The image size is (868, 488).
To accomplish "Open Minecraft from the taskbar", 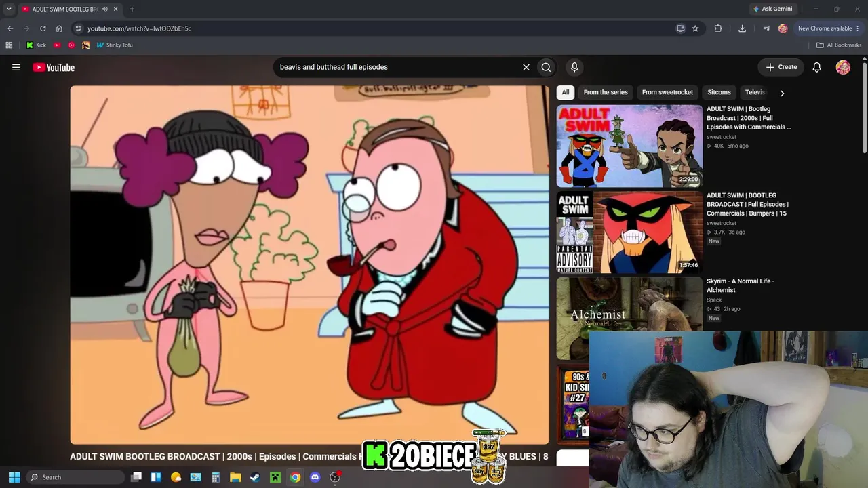I will pos(275,477).
